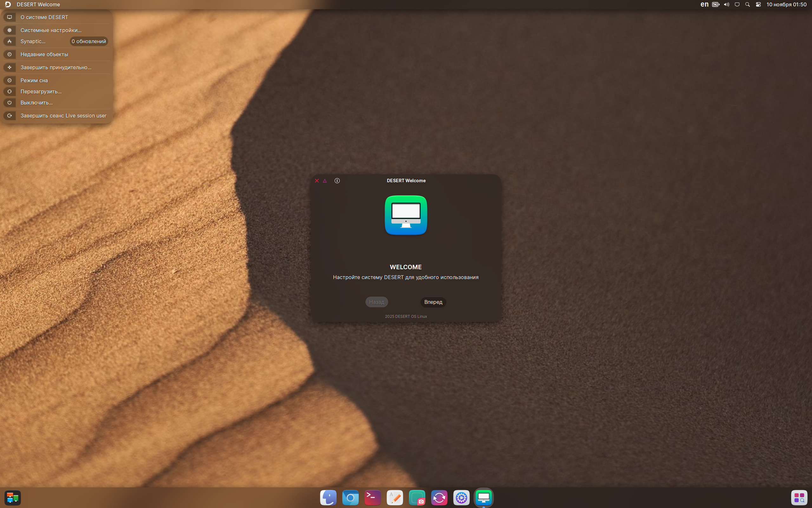The width and height of the screenshot is (812, 508).
Task: Click the triangle minimize button in Welcome titlebar
Action: (x=325, y=181)
